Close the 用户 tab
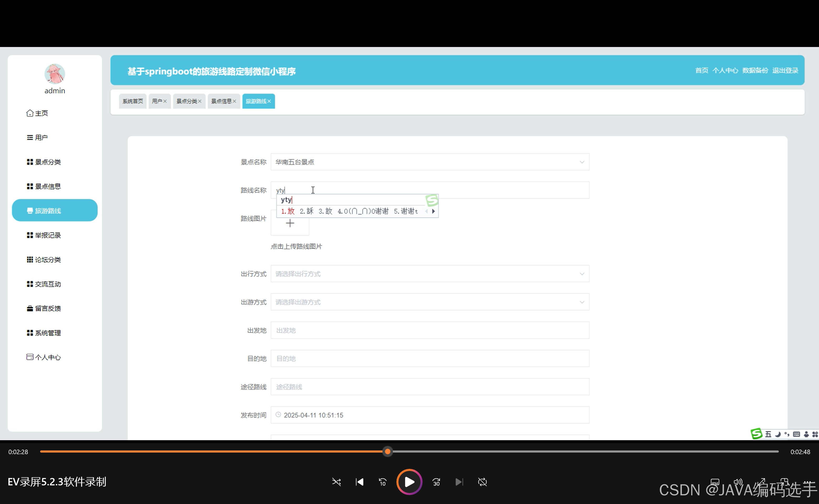The height and width of the screenshot is (504, 819). pyautogui.click(x=165, y=101)
